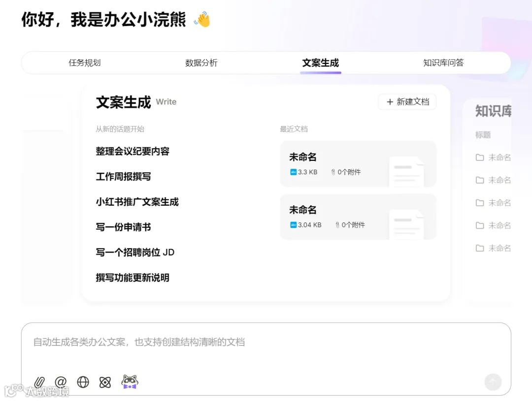Click the 新建文档 button
The height and width of the screenshot is (401, 532).
pyautogui.click(x=407, y=102)
